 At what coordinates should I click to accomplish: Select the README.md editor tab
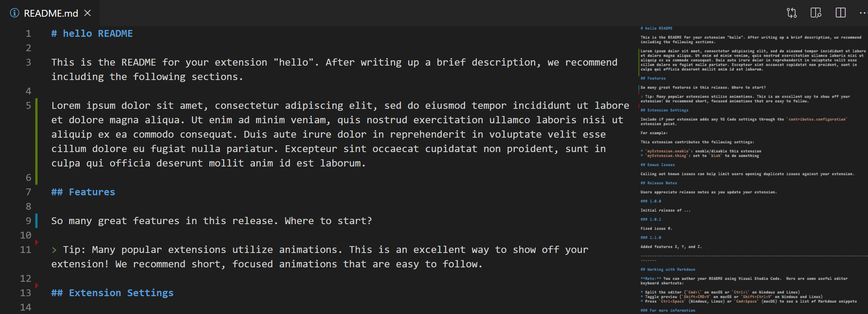point(51,13)
